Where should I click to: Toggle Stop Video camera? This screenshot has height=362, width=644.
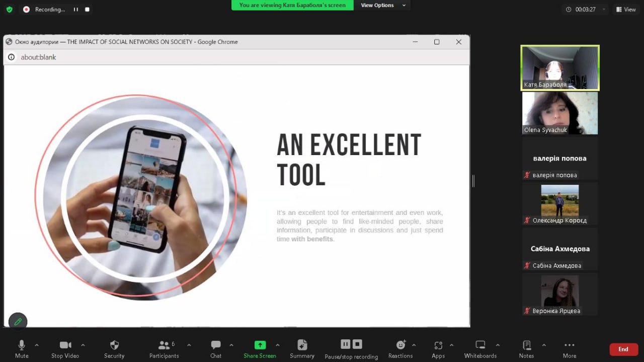[65, 345]
